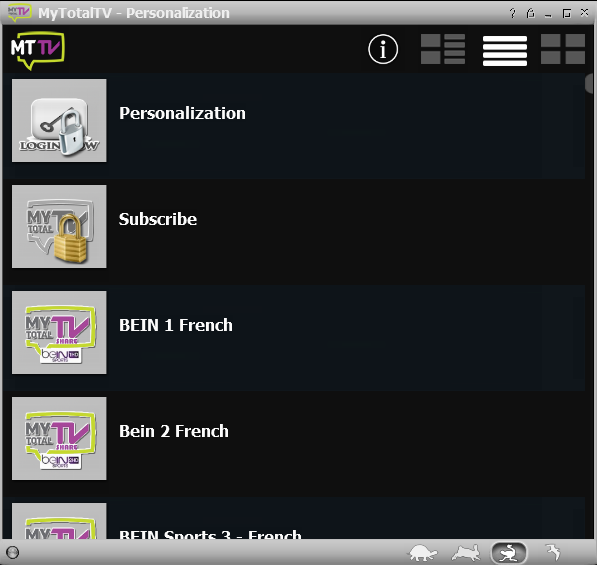Screen dimensions: 597x565
Task: Click the round status indicator at bottom left
Action: pos(13,552)
